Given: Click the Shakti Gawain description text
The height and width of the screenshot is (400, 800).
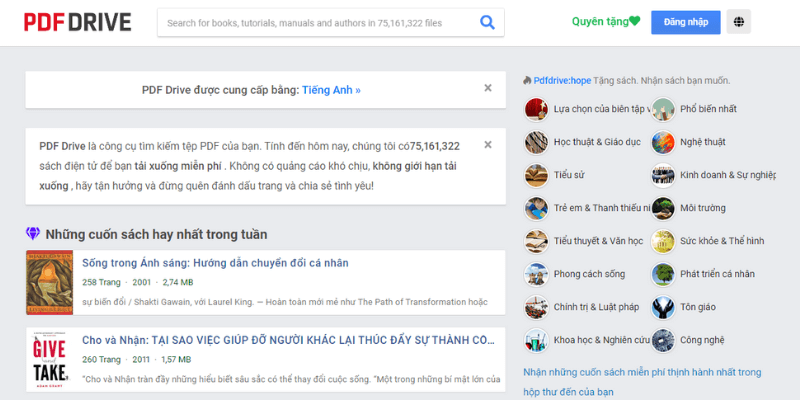Looking at the screenshot, I should [x=285, y=302].
